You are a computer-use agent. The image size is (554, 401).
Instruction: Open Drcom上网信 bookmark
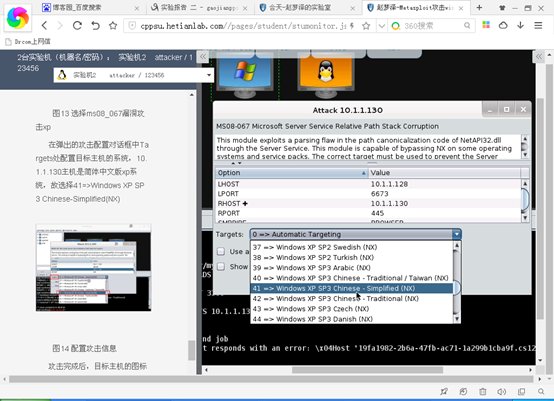tap(28, 42)
